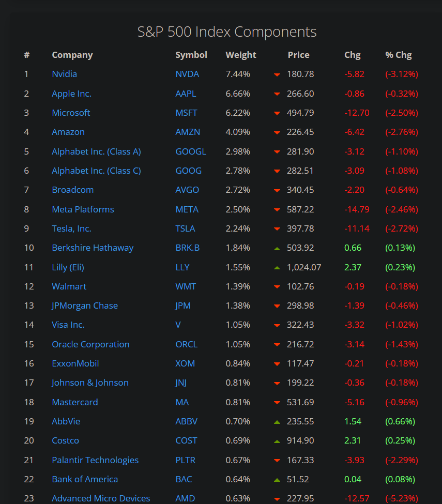Open the Palantir Technologies link
The height and width of the screenshot is (504, 442).
tap(95, 460)
